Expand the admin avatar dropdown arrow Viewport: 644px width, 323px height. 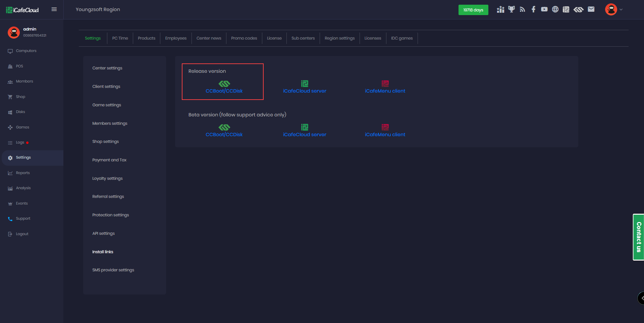click(x=621, y=9)
